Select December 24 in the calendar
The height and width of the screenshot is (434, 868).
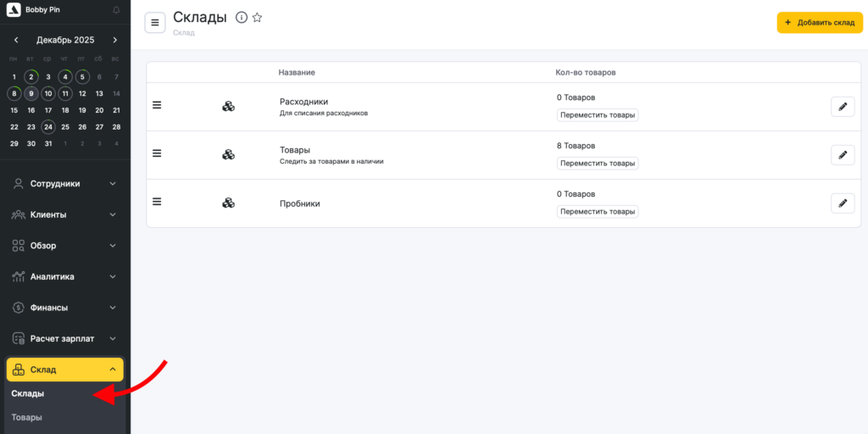click(48, 127)
